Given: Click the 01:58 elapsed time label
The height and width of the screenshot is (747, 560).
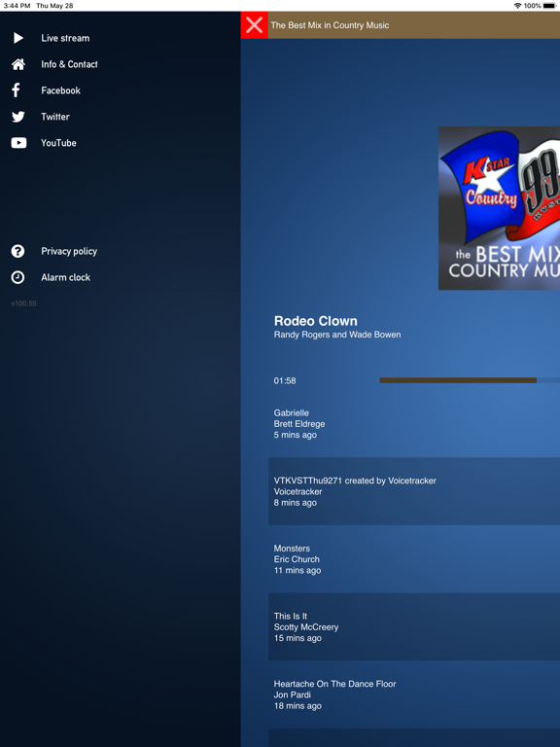Looking at the screenshot, I should tap(285, 380).
